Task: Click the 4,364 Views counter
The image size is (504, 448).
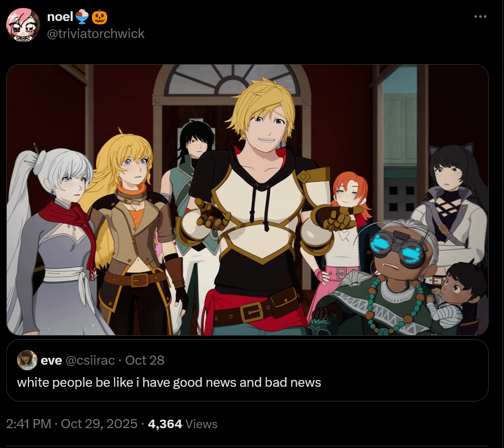Action: click(183, 424)
